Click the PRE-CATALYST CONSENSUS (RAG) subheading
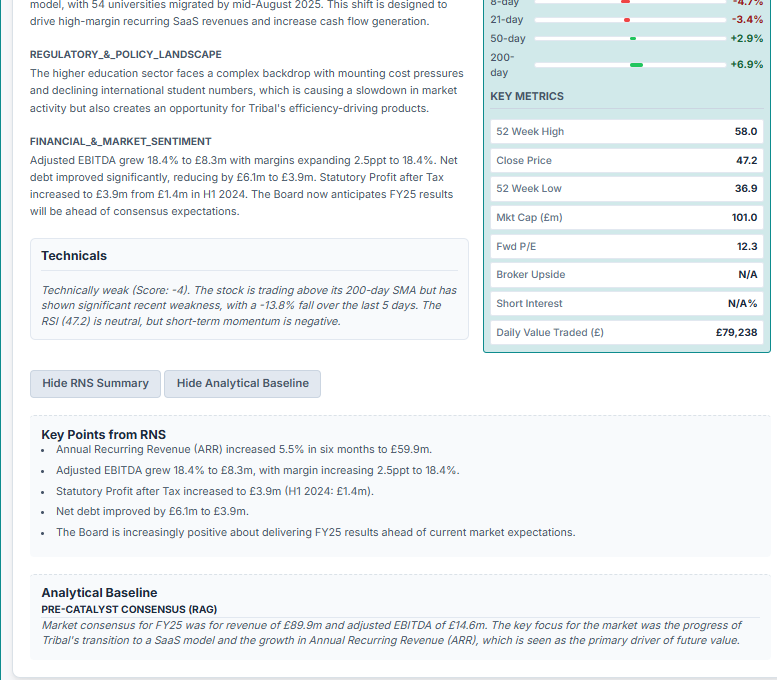This screenshot has width=777, height=680. 129,610
